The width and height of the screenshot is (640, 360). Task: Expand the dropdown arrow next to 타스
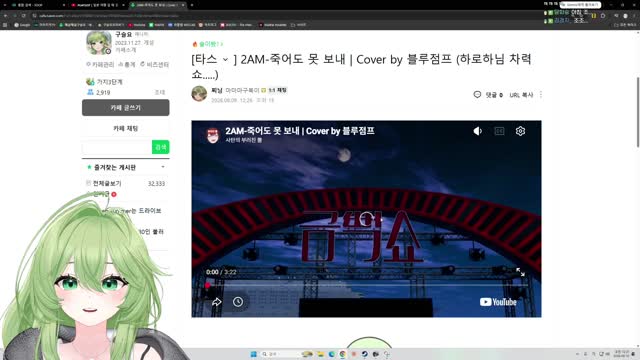point(225,60)
